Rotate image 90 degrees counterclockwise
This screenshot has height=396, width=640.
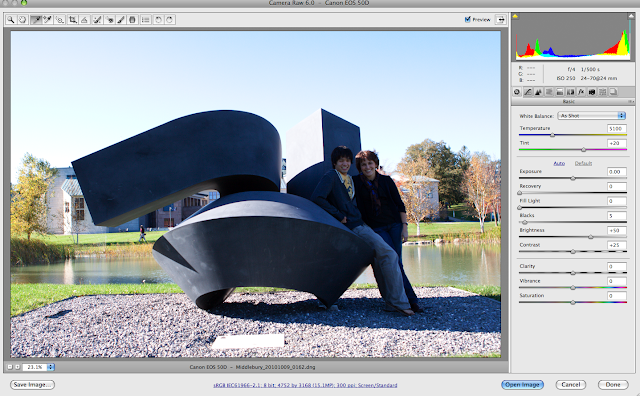point(158,20)
